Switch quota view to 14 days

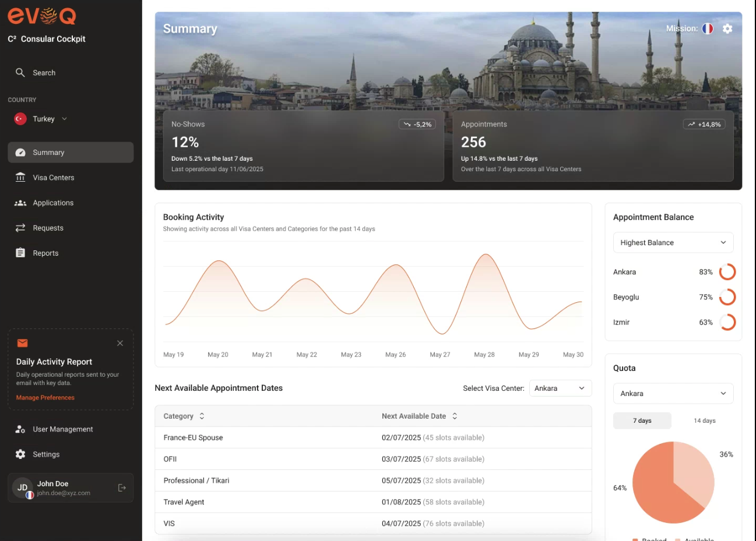pos(704,420)
